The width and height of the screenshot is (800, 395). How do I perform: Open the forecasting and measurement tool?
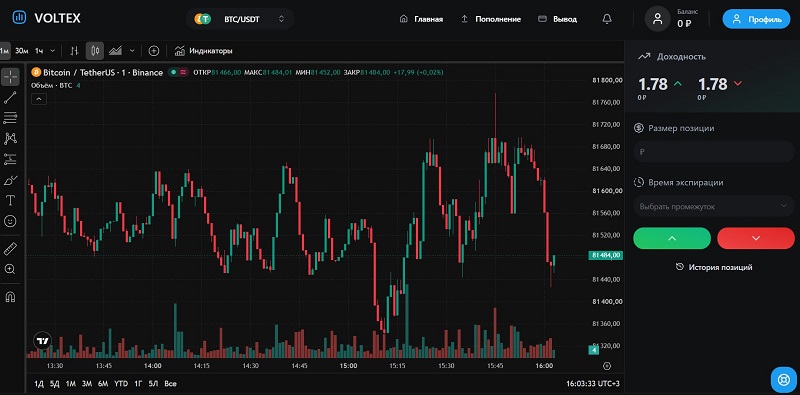pyautogui.click(x=10, y=159)
